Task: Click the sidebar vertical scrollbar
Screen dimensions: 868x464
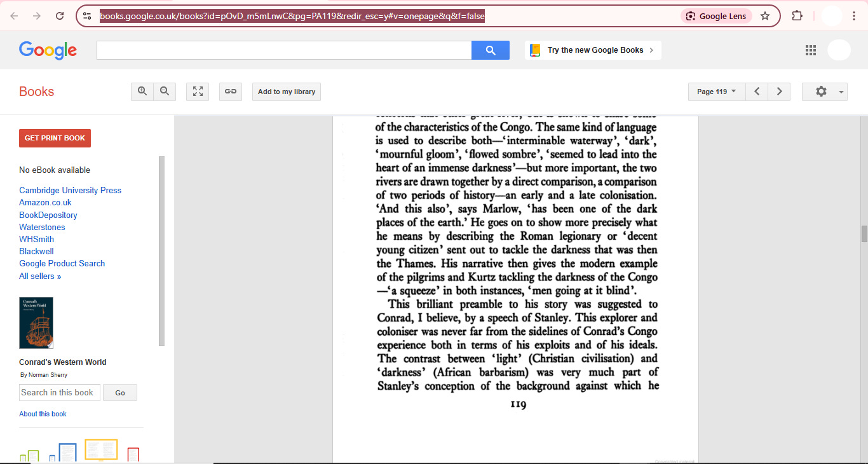Action: [x=161, y=250]
